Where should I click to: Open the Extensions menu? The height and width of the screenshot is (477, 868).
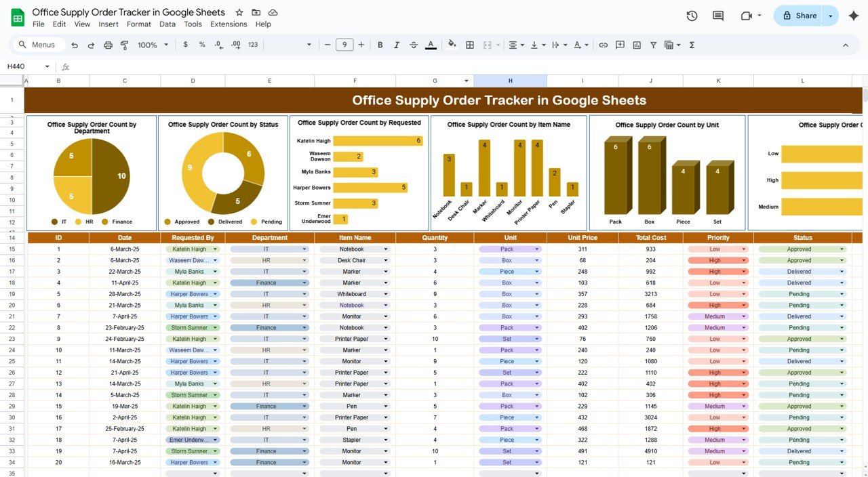(229, 24)
